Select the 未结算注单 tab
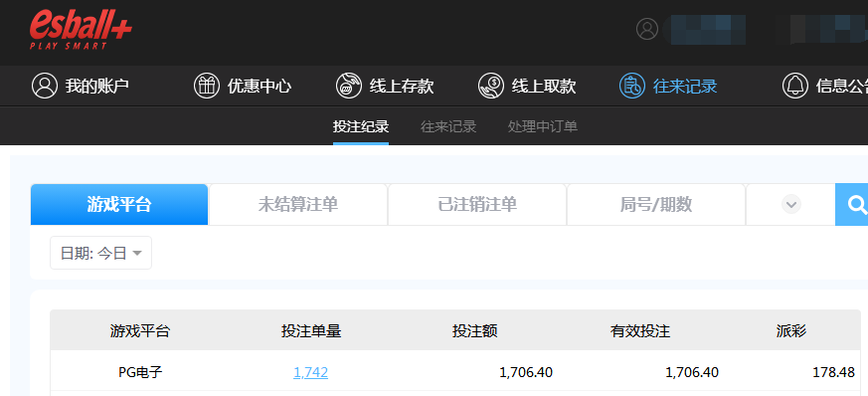This screenshot has height=396, width=868. [298, 205]
